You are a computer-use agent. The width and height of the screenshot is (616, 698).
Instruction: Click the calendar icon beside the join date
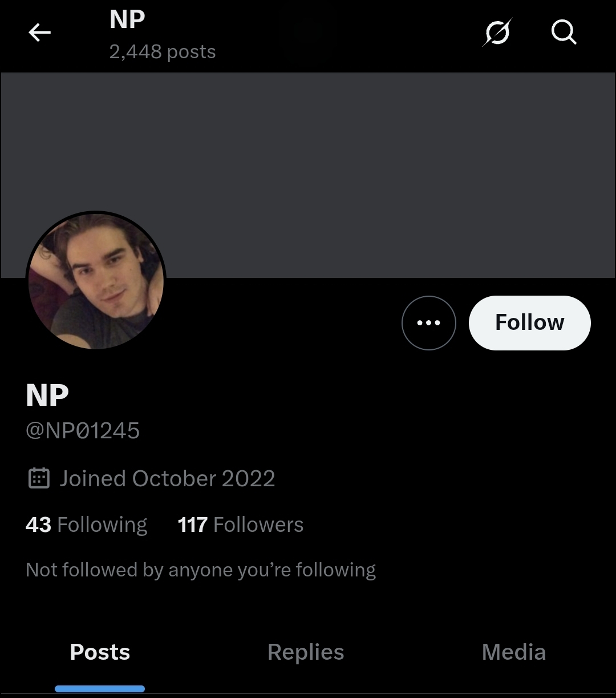(x=39, y=478)
